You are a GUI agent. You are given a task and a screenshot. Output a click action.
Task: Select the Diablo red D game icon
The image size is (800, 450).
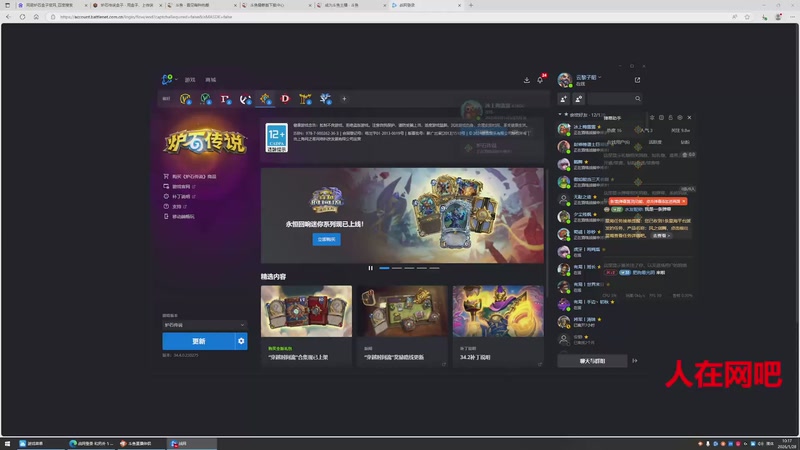coord(285,99)
